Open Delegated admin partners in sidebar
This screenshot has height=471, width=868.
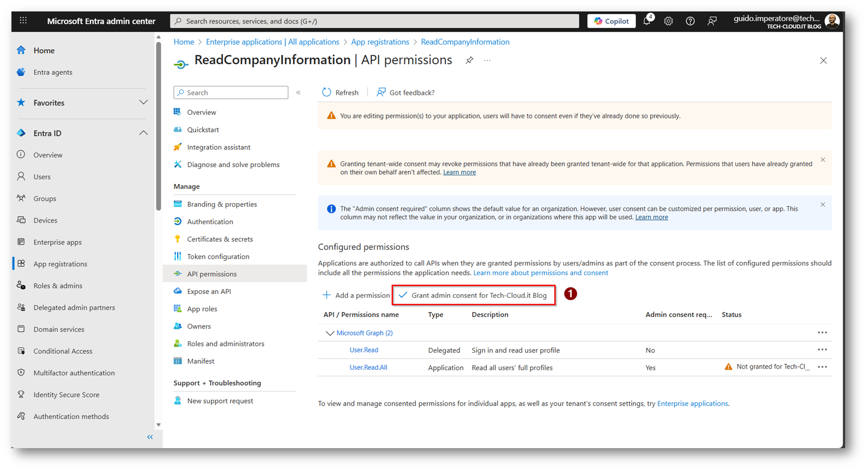(x=74, y=308)
